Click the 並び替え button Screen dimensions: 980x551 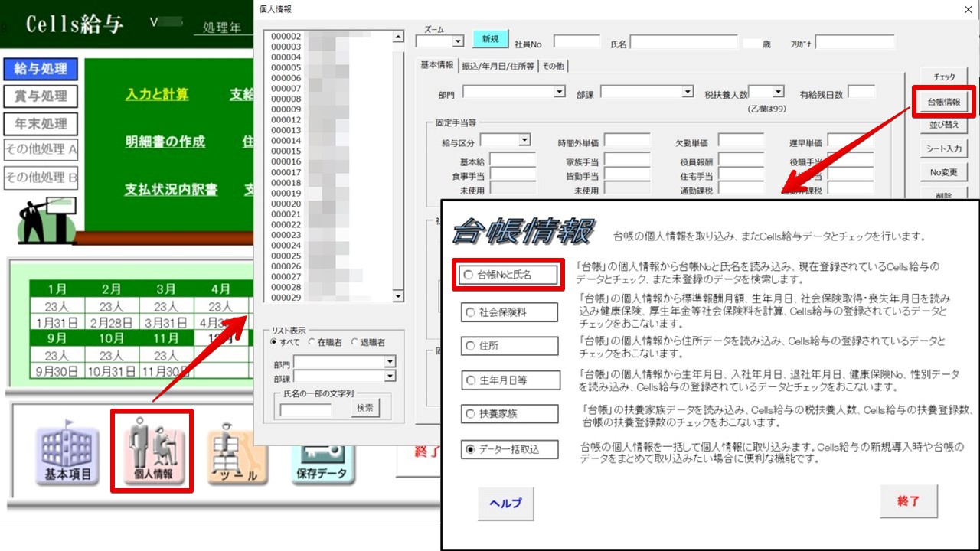[x=945, y=125]
